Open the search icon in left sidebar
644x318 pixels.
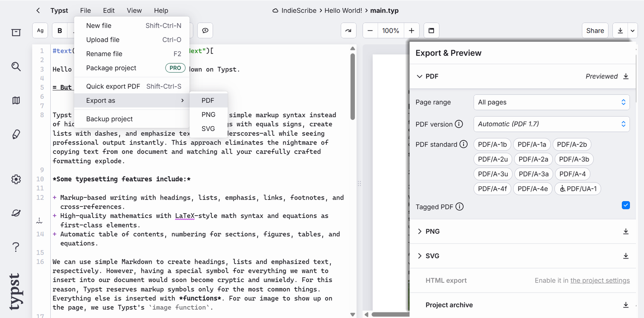16,66
